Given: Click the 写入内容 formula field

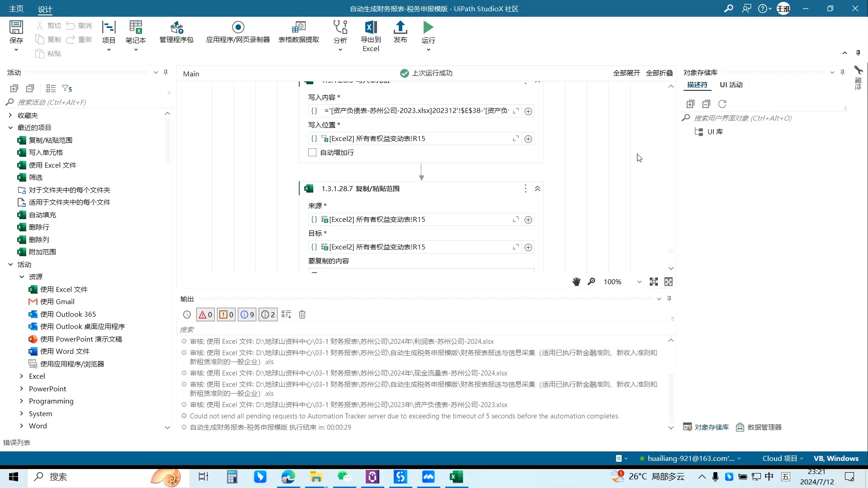Looking at the screenshot, I should pos(416,111).
